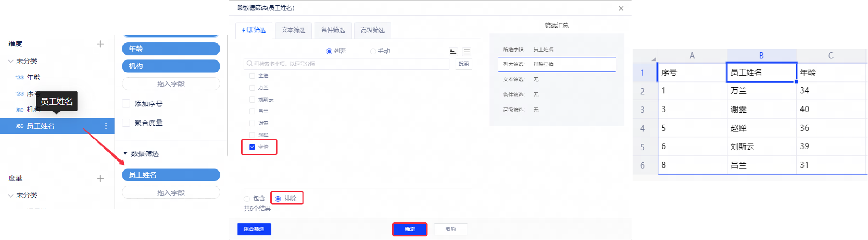Image resolution: width=868 pixels, height=240 pixels.
Task: Click the plus icon beside 度量
Action: pos(100,178)
